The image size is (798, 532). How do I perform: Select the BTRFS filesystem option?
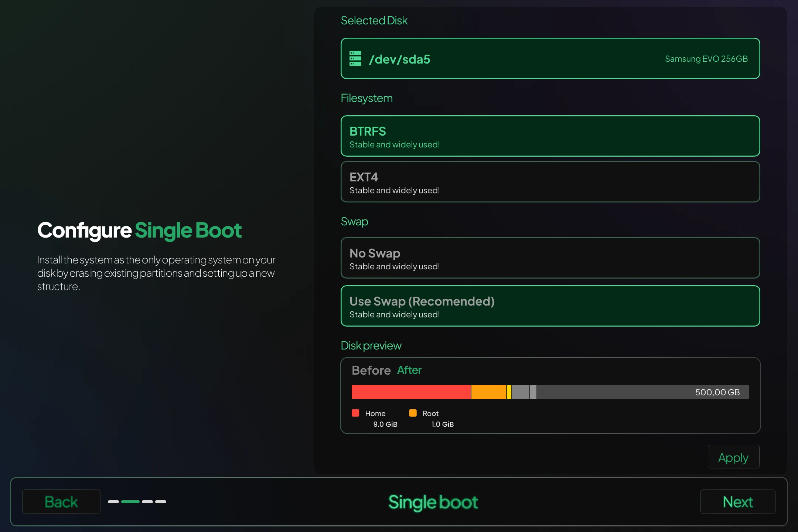pos(550,136)
